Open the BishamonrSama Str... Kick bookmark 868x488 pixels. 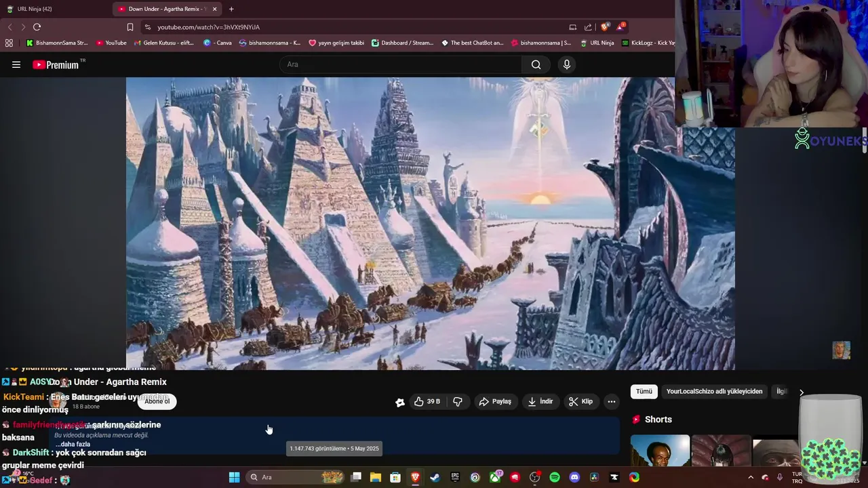click(x=57, y=43)
